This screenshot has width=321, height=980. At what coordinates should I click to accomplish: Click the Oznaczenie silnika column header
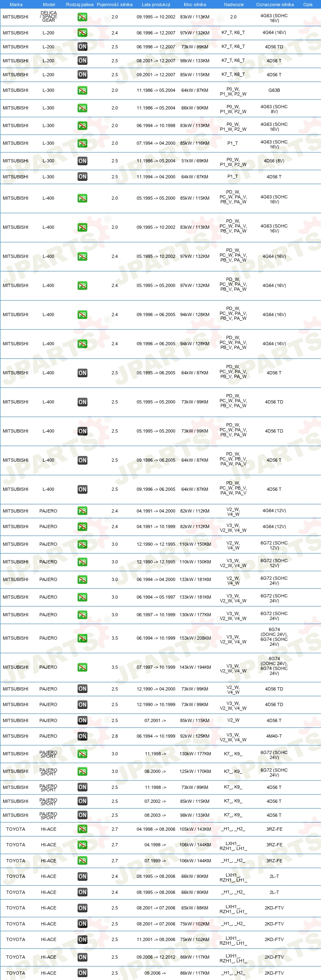click(x=275, y=5)
